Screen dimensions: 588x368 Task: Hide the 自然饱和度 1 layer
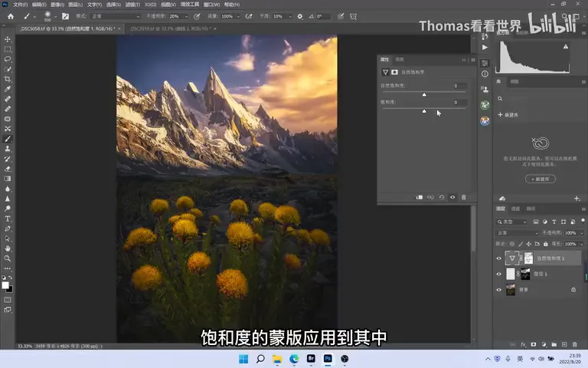[x=498, y=258]
